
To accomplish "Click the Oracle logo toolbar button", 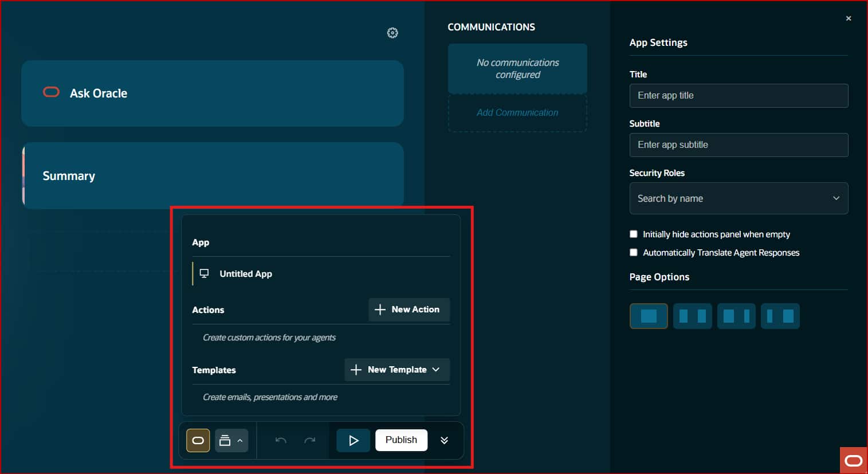I will tap(198, 440).
